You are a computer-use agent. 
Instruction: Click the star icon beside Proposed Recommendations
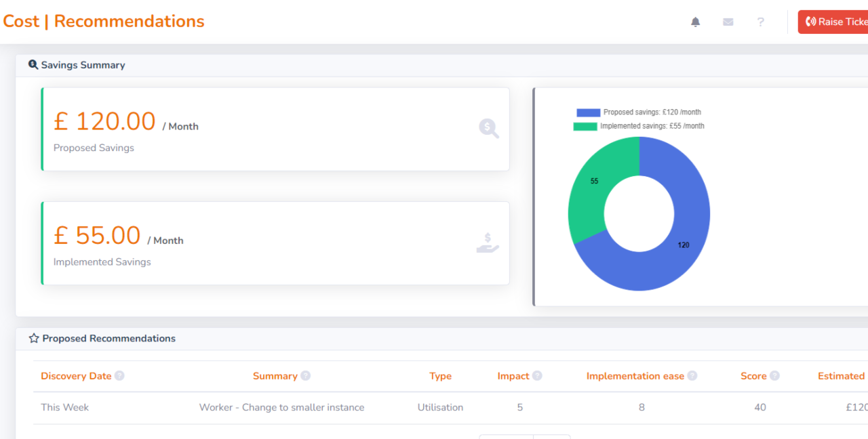[x=33, y=337]
